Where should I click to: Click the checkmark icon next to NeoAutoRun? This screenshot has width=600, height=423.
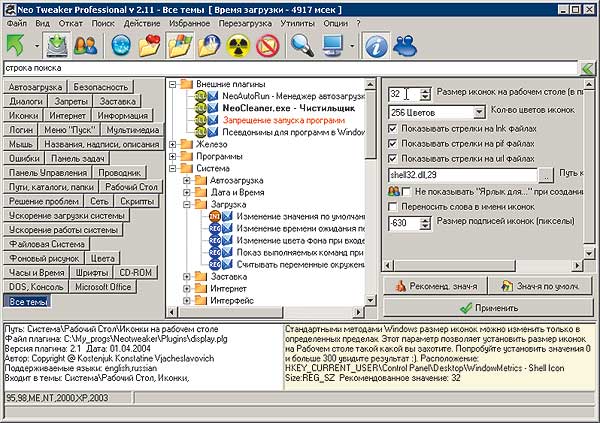click(214, 96)
